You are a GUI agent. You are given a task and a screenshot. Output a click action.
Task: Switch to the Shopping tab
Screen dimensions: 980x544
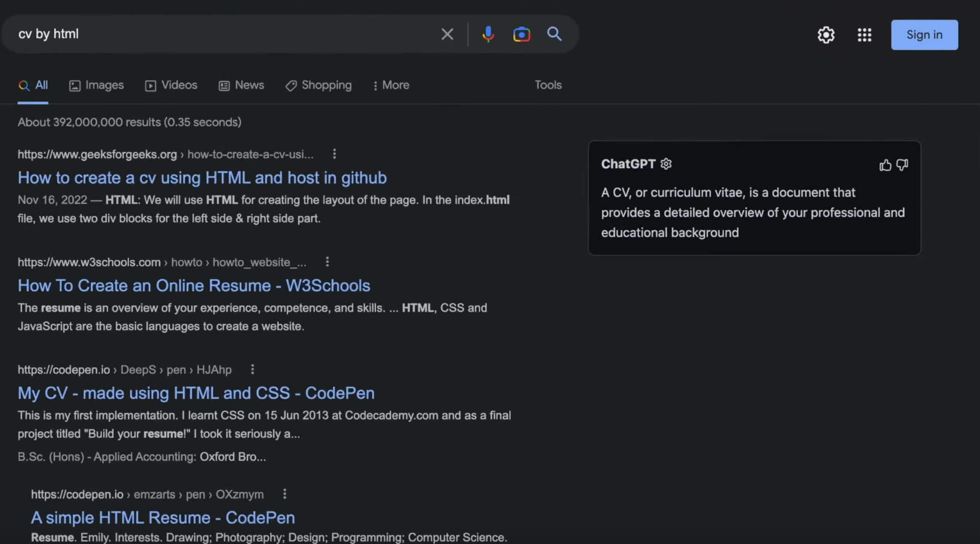click(x=318, y=85)
